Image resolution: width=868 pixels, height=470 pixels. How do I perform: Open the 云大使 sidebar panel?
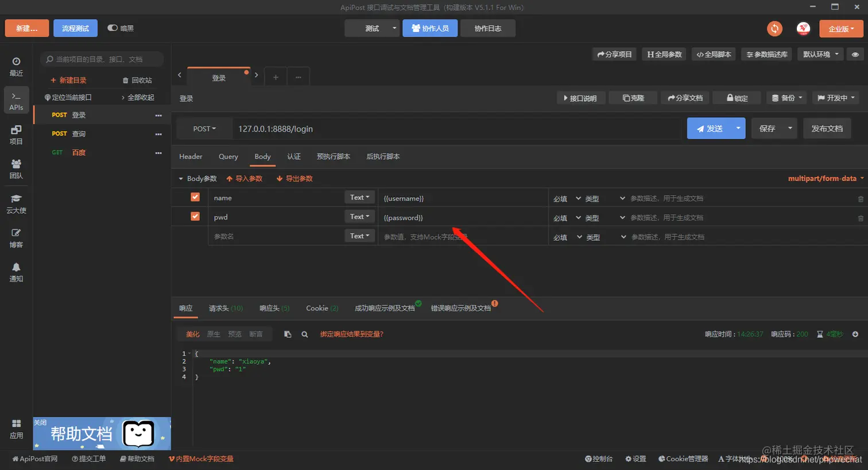(16, 204)
